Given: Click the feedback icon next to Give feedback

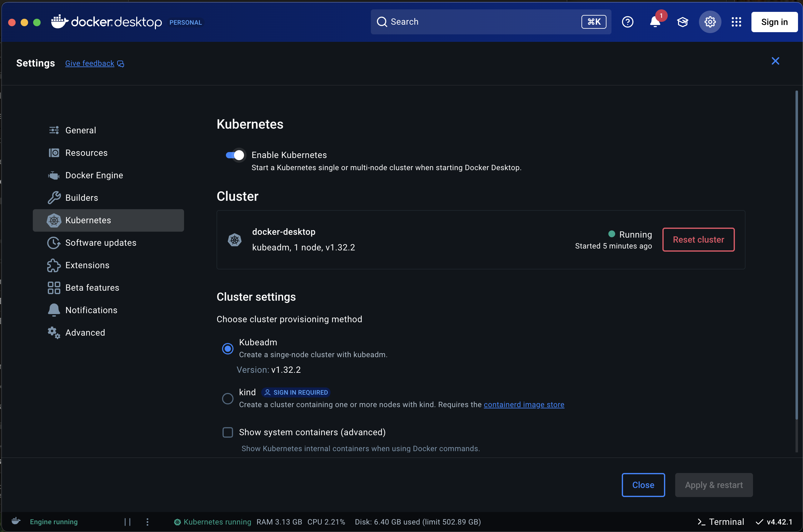Looking at the screenshot, I should [121, 64].
